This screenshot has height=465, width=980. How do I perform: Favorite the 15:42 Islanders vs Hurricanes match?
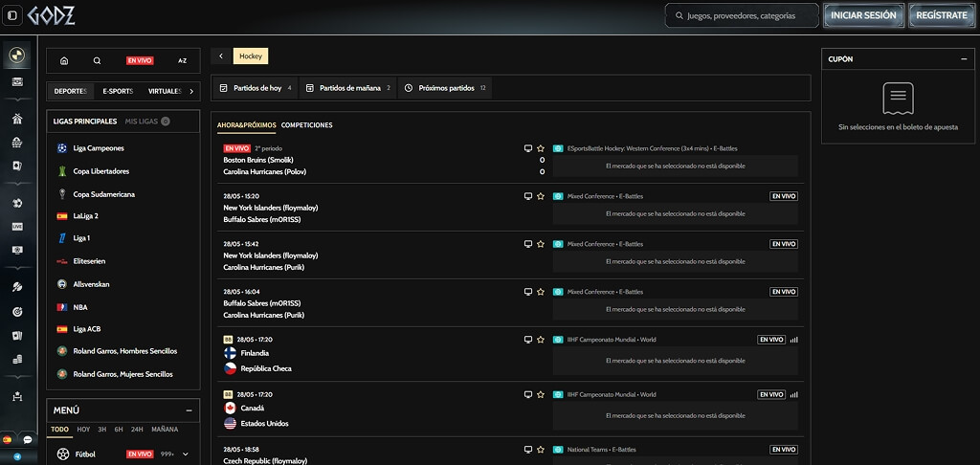coord(541,244)
